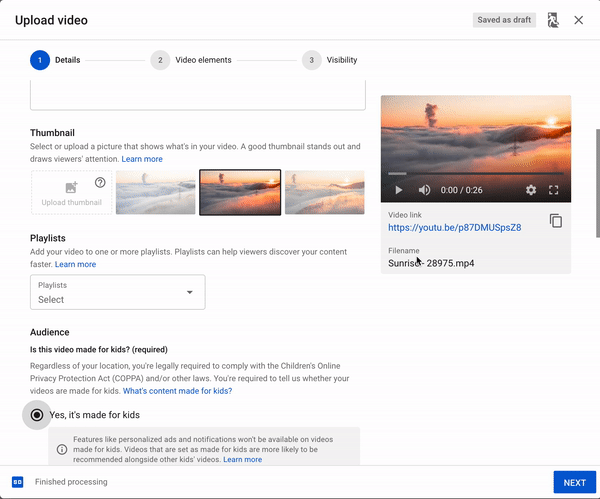
Task: Play the video preview
Action: coord(398,190)
